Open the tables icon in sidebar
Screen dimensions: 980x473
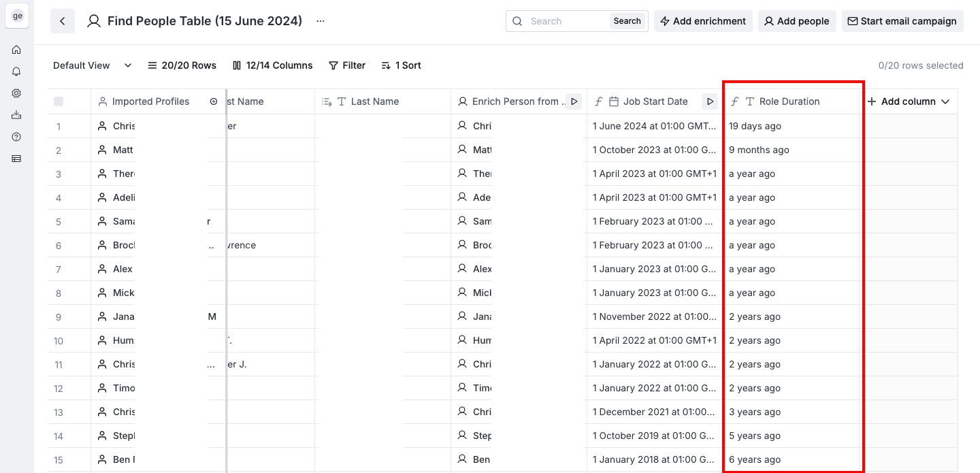(x=16, y=159)
